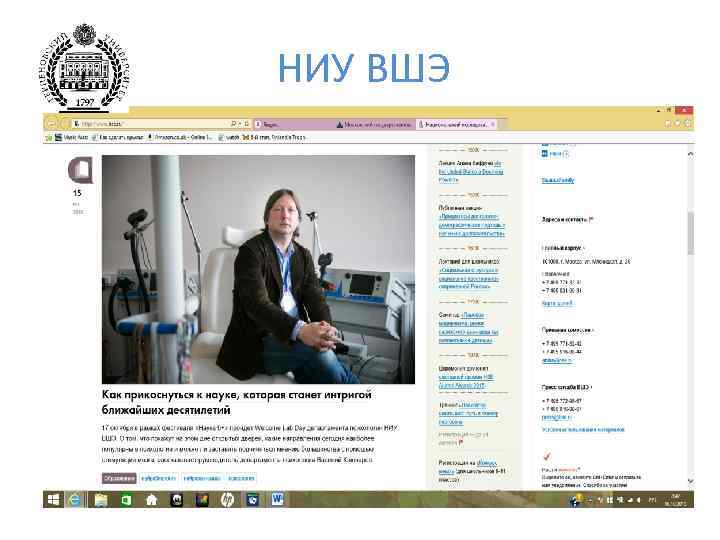Open the blue link below press service email
The height and width of the screenshot is (540, 720).
click(583, 430)
